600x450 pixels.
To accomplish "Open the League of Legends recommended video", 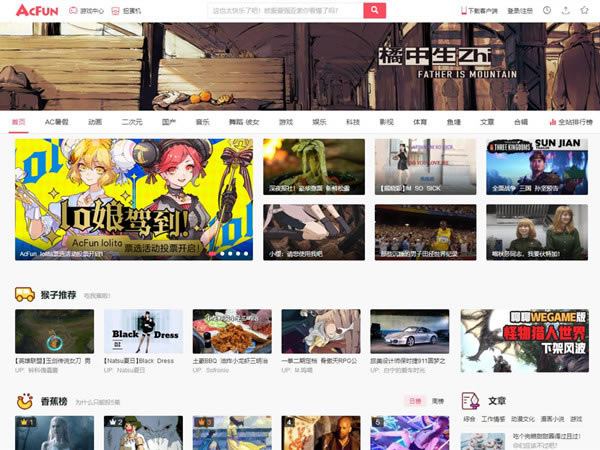I will click(x=54, y=331).
